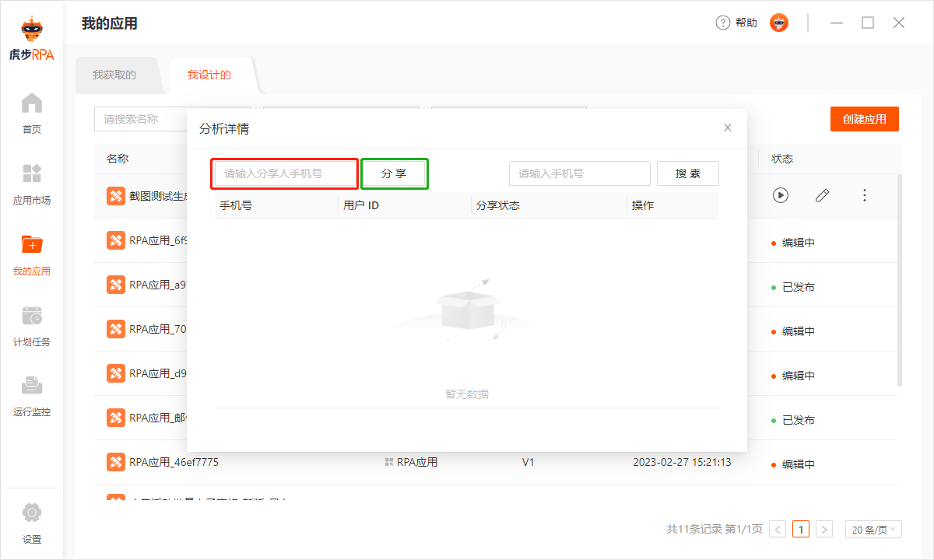This screenshot has height=560, width=934.
Task: Click the 操作 column header
Action: point(643,205)
